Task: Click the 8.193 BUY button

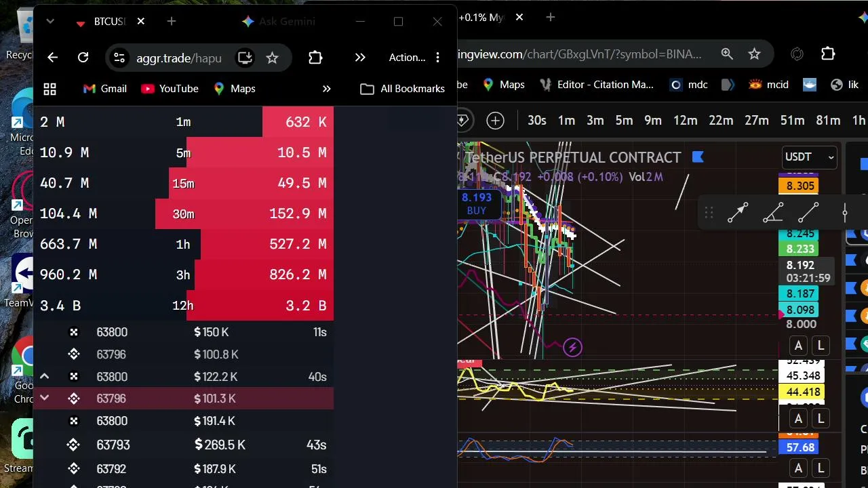Action: coord(477,203)
